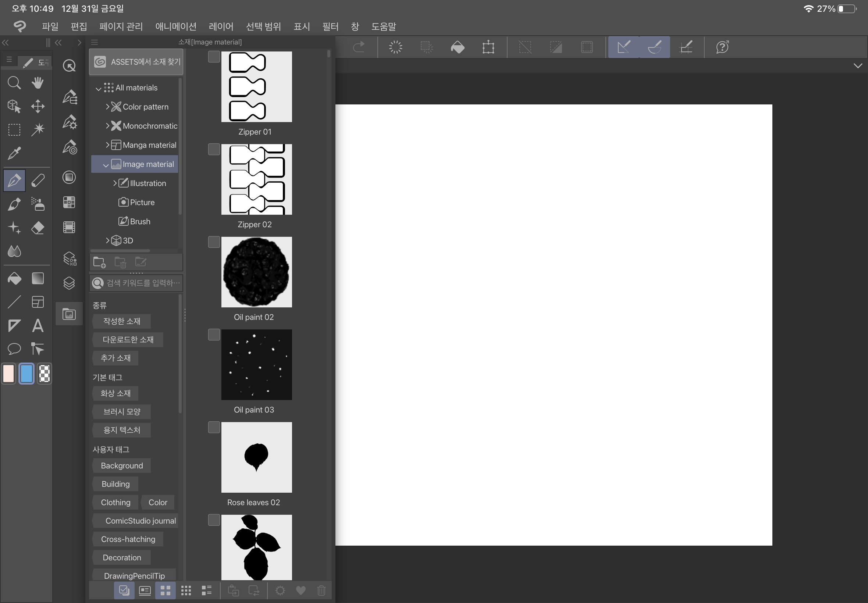Image resolution: width=868 pixels, height=603 pixels.
Task: Open the 필터 menu
Action: pos(330,26)
